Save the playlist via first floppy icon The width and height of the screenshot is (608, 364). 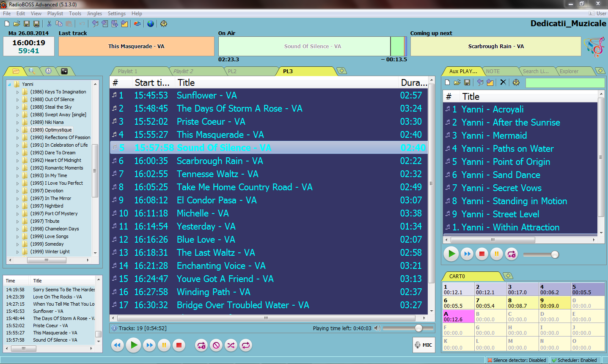pos(27,24)
